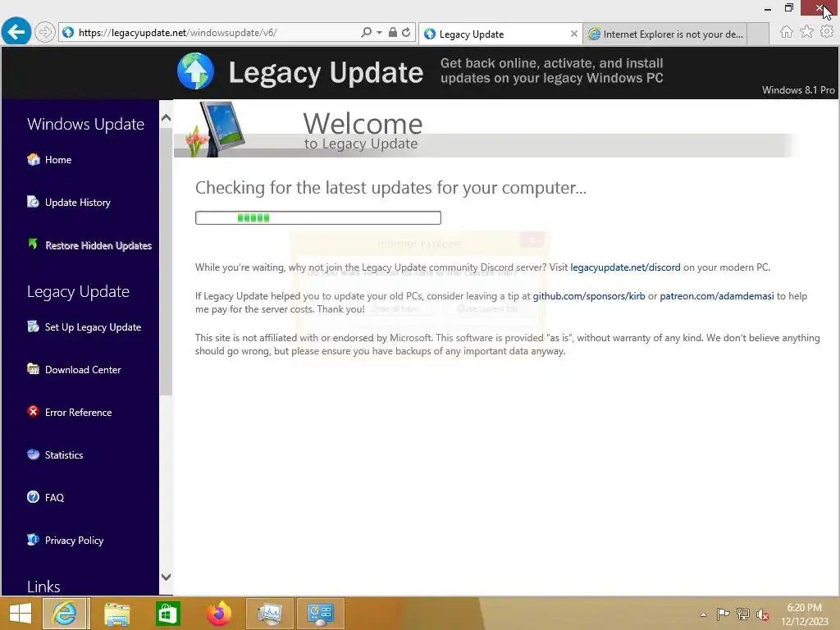Click the red Error Reference icon

(x=33, y=412)
